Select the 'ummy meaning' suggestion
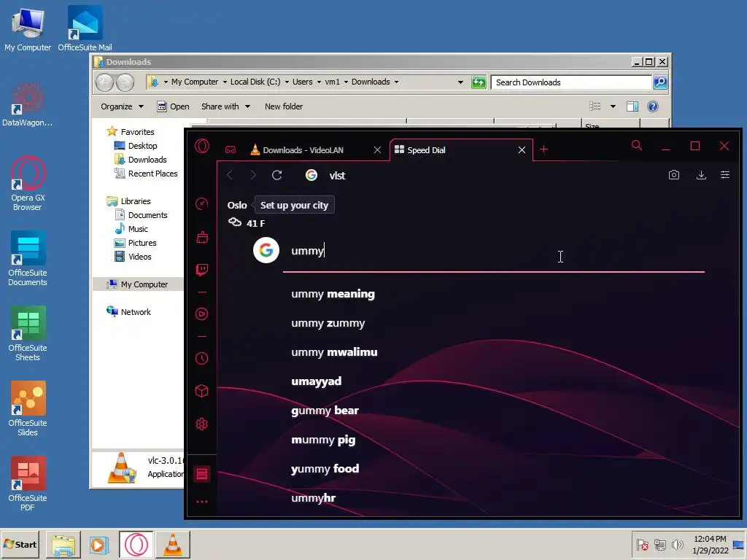Image resolution: width=747 pixels, height=560 pixels. click(333, 295)
